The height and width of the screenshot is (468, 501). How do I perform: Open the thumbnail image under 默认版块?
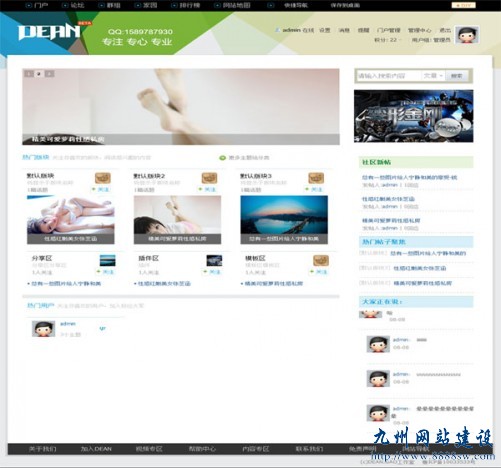pos(71,220)
